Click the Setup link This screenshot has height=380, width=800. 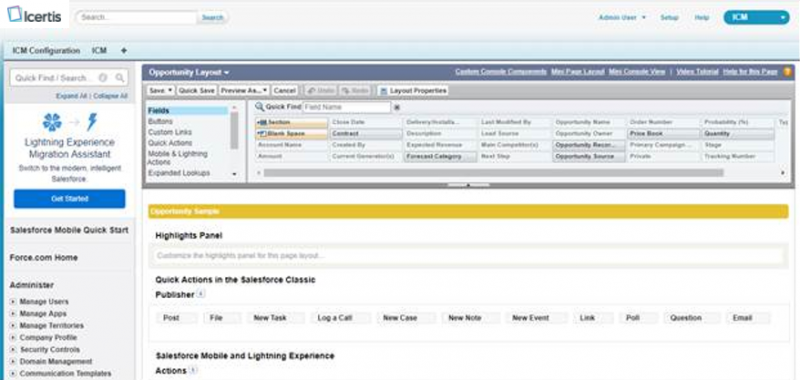[669, 17]
